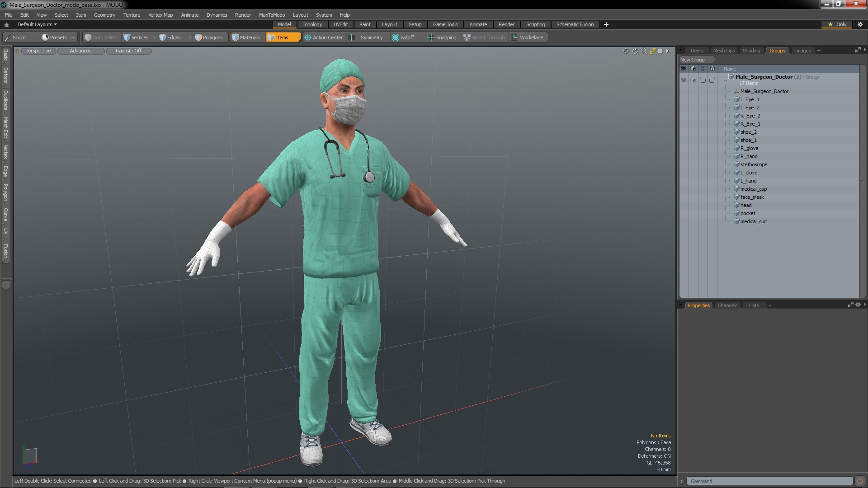Screen dimensions: 868x488
Task: Click the viewport pan (move) icon
Action: click(626, 51)
